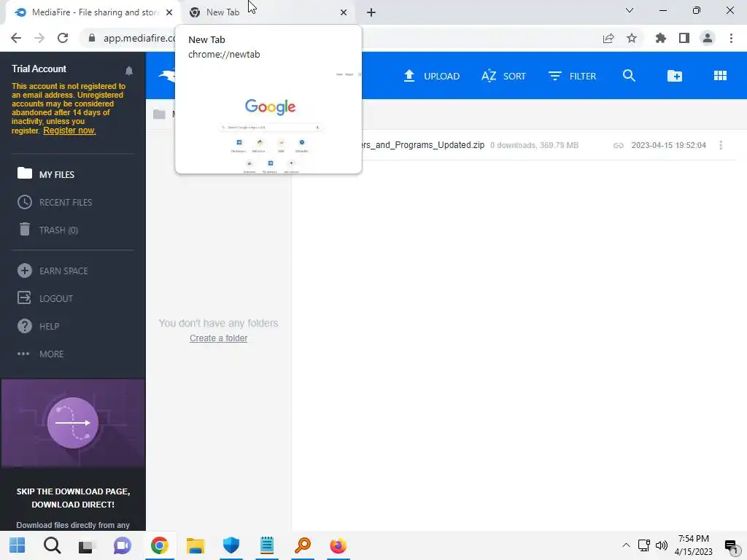Click the volume speaker icon in tray
Screen dimensions: 747x560
pyautogui.click(x=661, y=545)
